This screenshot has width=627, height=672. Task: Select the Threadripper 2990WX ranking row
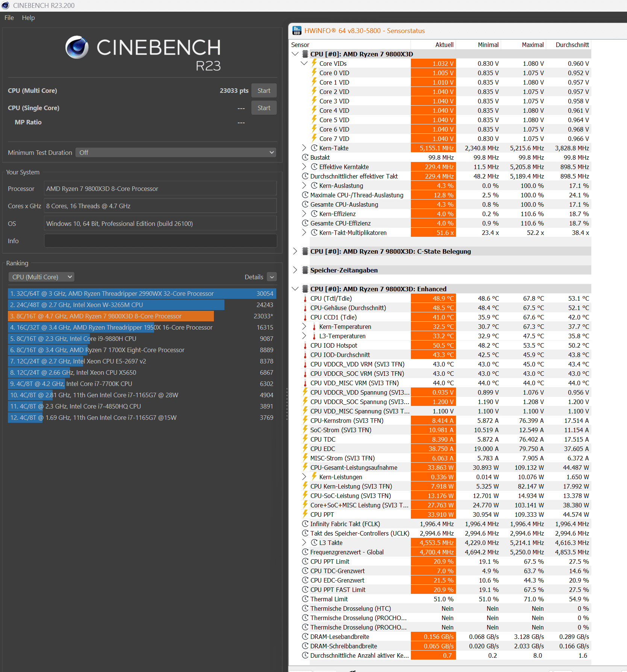[142, 294]
